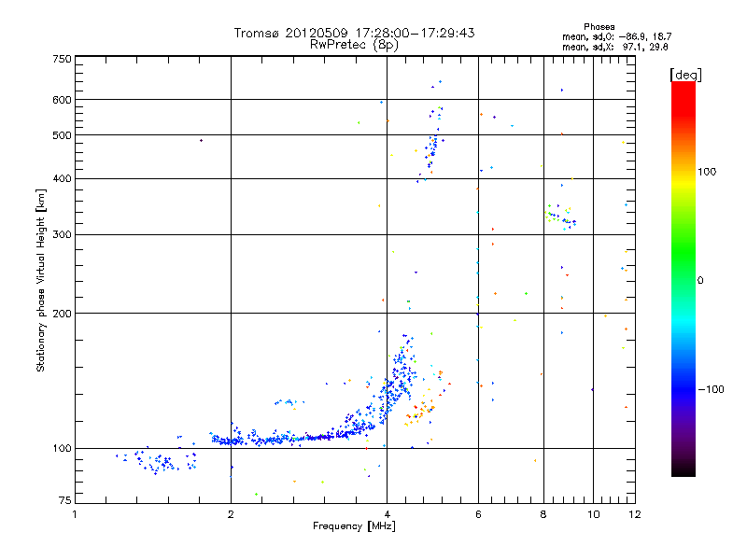The image size is (747, 560).
Task: Click the '6' frequency tick label
Action: [478, 514]
